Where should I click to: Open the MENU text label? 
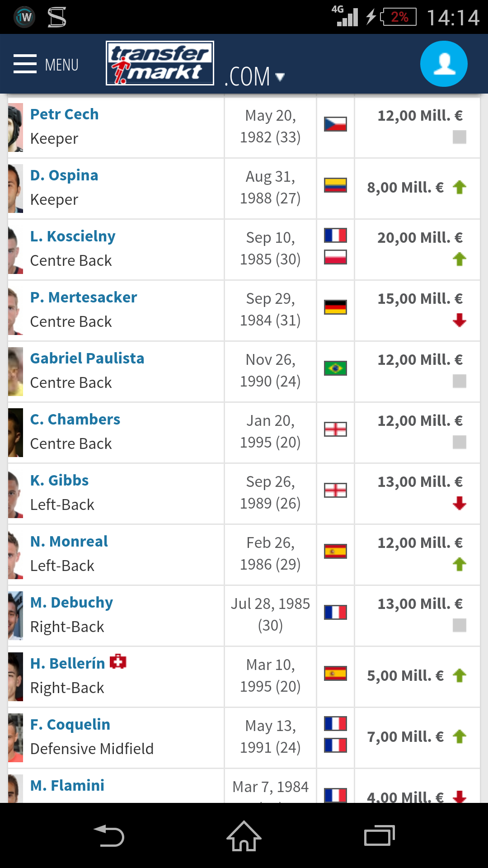pos(61,65)
